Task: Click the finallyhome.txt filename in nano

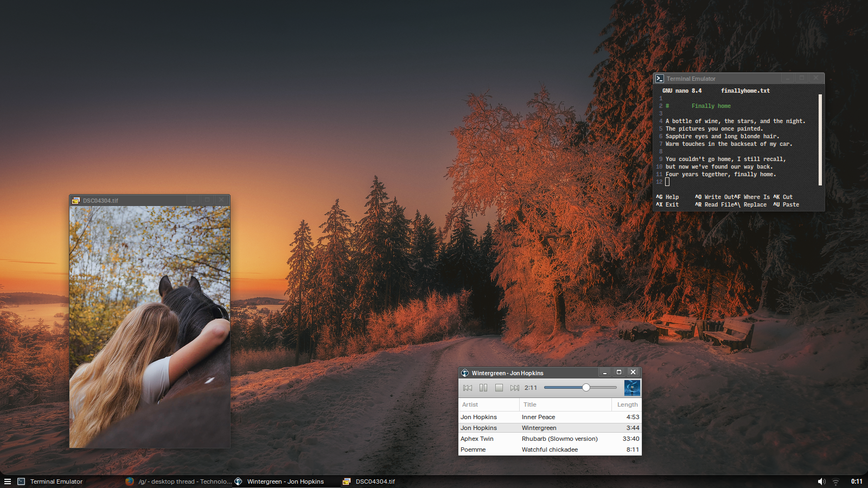Action: tap(745, 91)
